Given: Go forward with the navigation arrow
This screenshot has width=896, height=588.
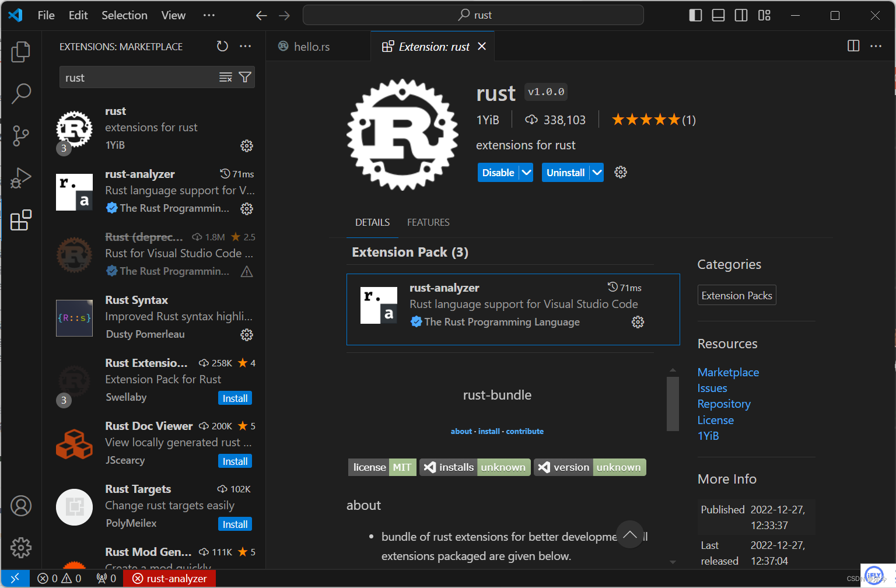Looking at the screenshot, I should click(x=284, y=15).
